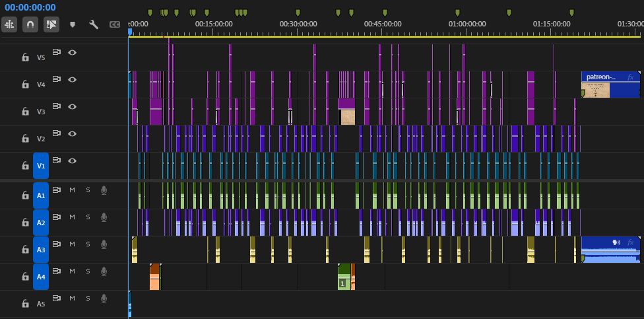The height and width of the screenshot is (319, 644).
Task: Toggle track lock for A3
Action: 25,249
